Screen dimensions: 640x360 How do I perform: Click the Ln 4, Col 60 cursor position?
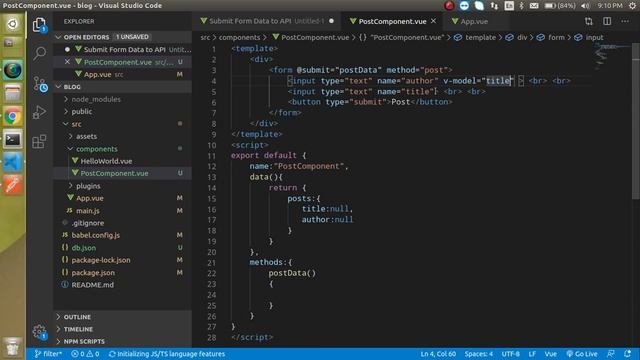click(x=438, y=354)
